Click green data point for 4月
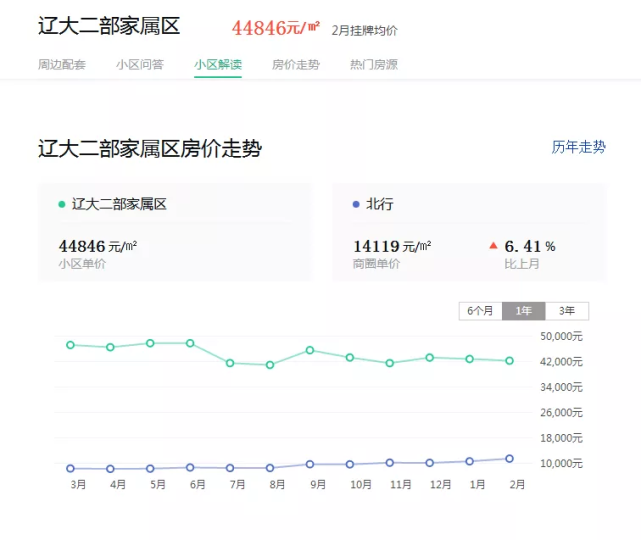 point(110,347)
